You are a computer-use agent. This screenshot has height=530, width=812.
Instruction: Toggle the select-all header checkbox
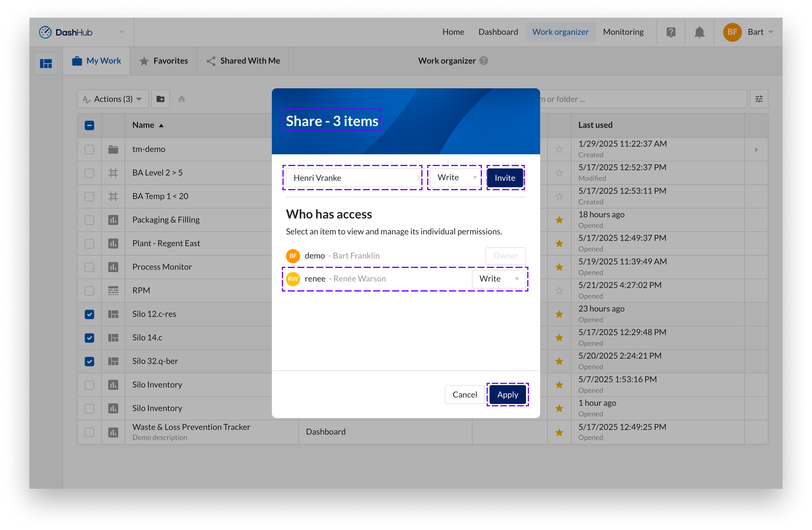(89, 125)
